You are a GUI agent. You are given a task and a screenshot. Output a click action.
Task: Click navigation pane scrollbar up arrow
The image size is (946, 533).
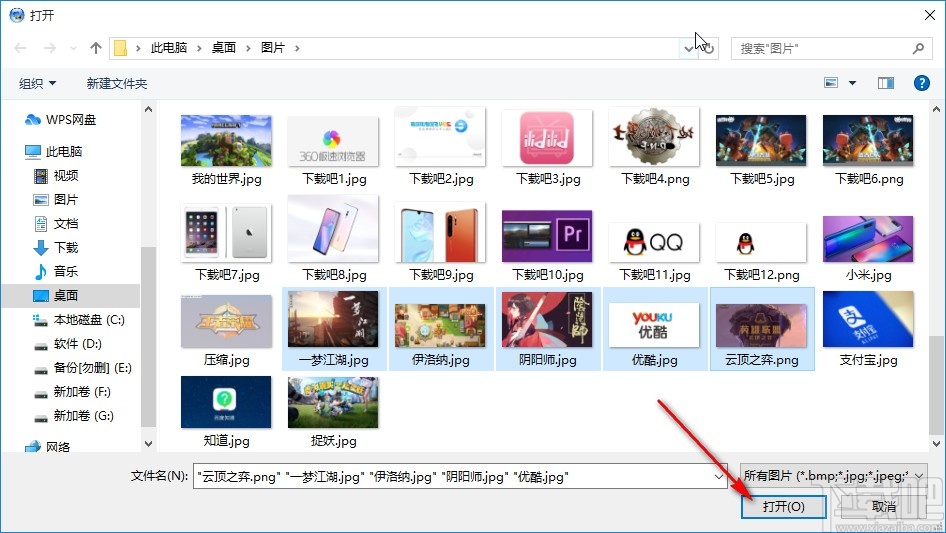point(148,109)
